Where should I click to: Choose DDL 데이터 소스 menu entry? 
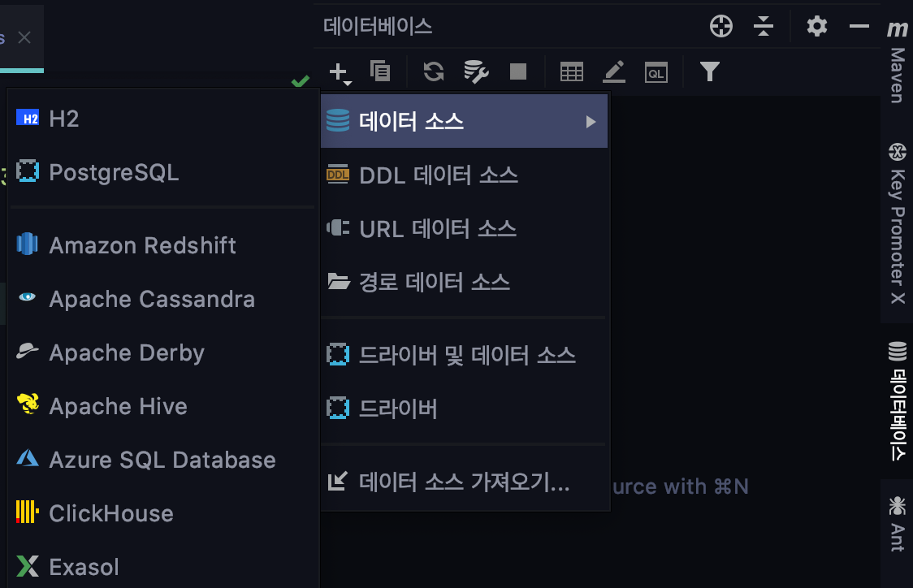coord(464,175)
